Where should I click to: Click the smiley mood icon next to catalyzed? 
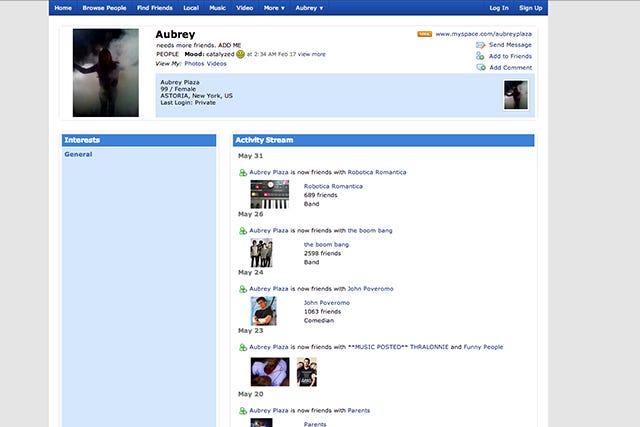(240, 54)
